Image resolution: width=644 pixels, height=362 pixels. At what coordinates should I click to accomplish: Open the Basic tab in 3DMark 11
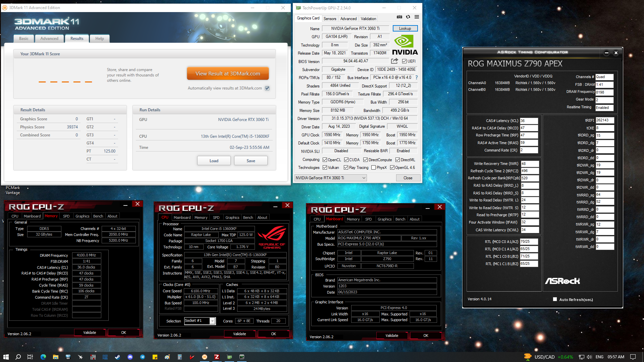24,39
